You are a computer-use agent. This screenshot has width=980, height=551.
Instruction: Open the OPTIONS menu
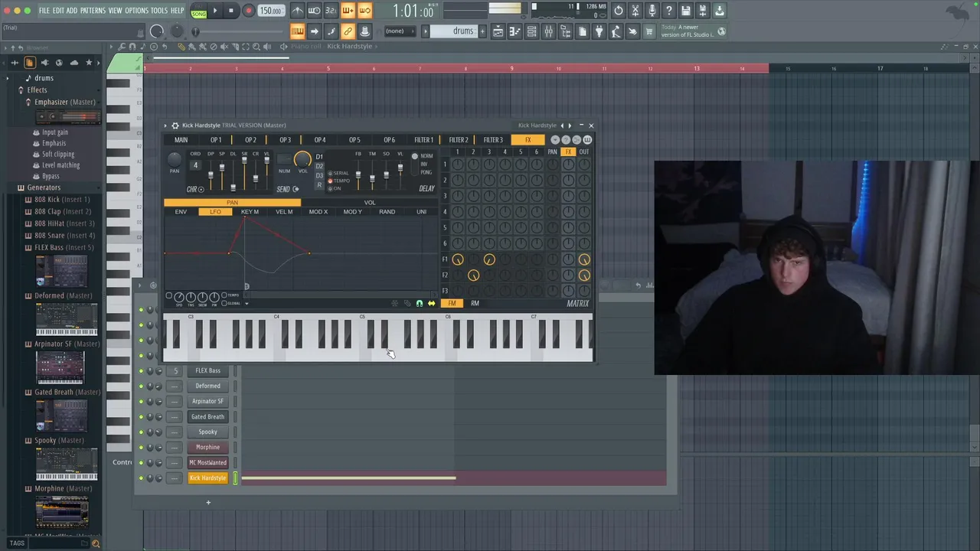click(x=136, y=11)
